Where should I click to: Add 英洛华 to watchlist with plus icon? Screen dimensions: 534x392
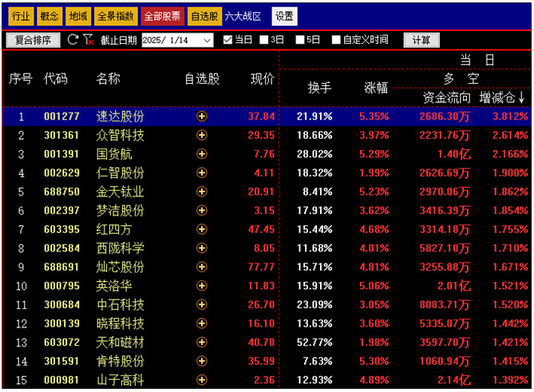[x=202, y=286]
